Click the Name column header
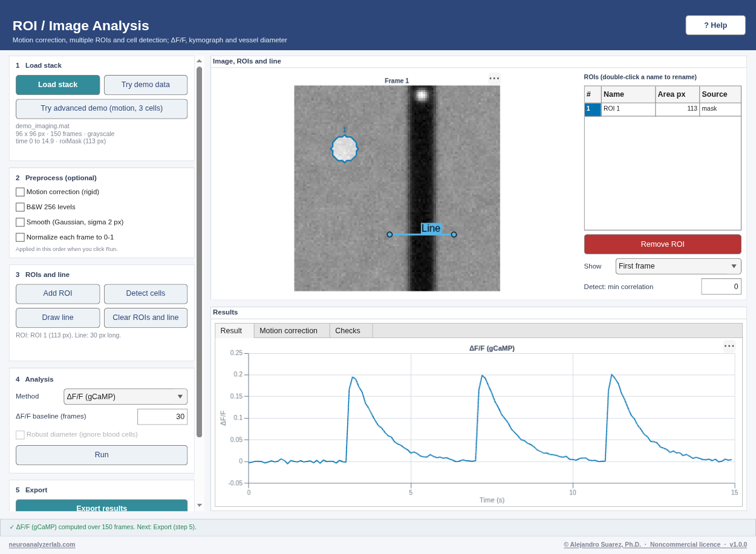 point(628,94)
